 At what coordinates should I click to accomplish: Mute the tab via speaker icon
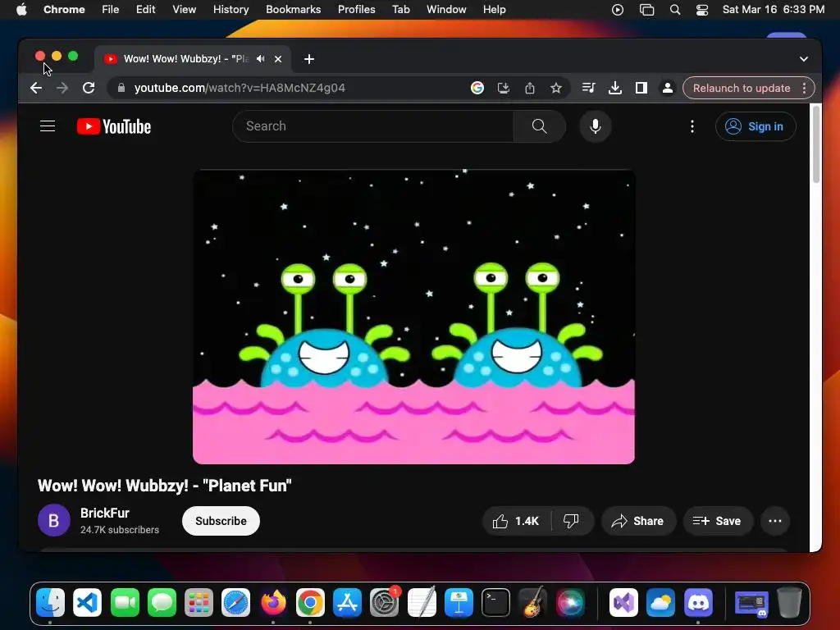(x=260, y=59)
